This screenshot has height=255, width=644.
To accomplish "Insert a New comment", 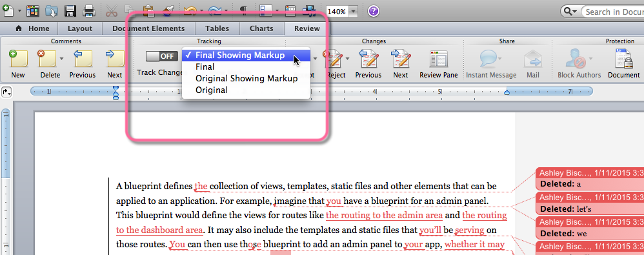I will pyautogui.click(x=18, y=64).
